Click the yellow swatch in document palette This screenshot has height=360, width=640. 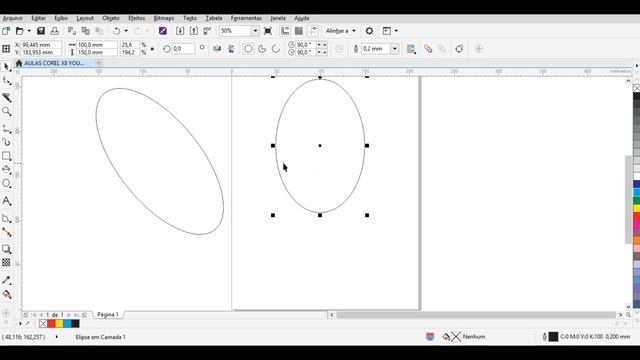tap(59, 324)
